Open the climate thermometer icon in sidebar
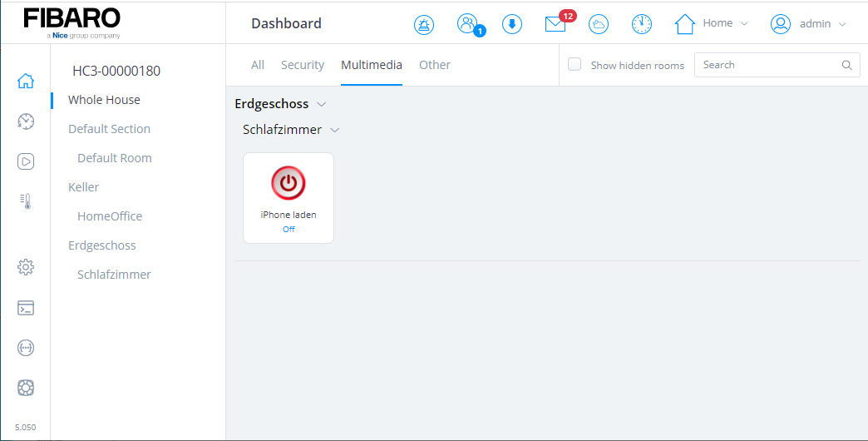868x441 pixels. 26,201
